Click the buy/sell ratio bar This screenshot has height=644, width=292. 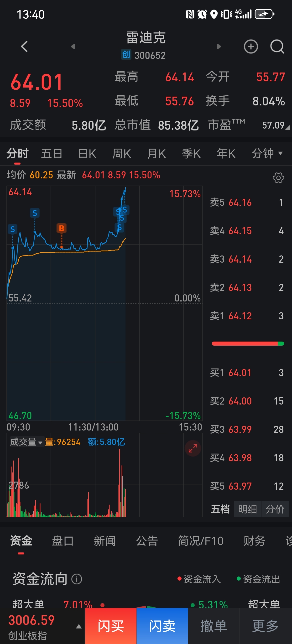click(248, 343)
